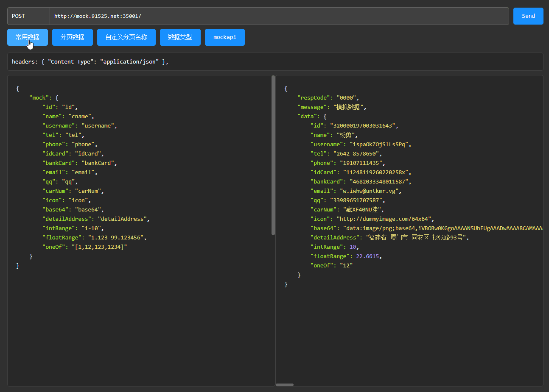Click the floatRange "1.123-99.123456" value
Viewport: 549px width, 392px height.
(x=116, y=238)
